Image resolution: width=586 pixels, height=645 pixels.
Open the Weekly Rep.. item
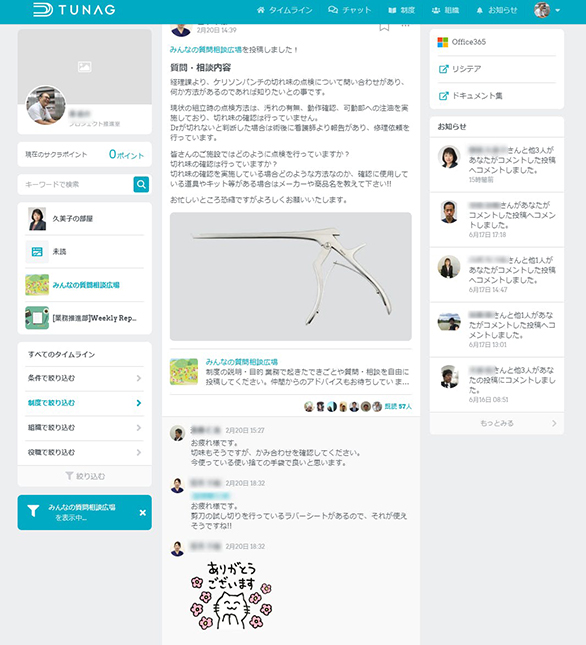pos(85,318)
